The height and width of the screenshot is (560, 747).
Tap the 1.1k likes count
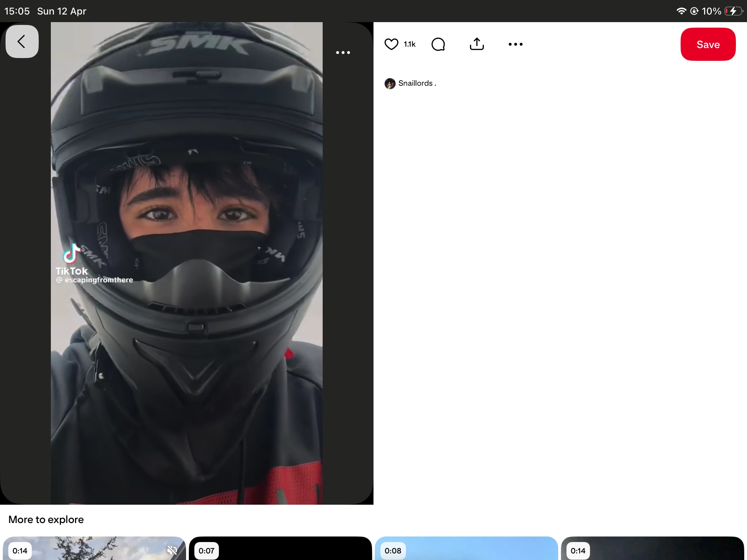(409, 44)
